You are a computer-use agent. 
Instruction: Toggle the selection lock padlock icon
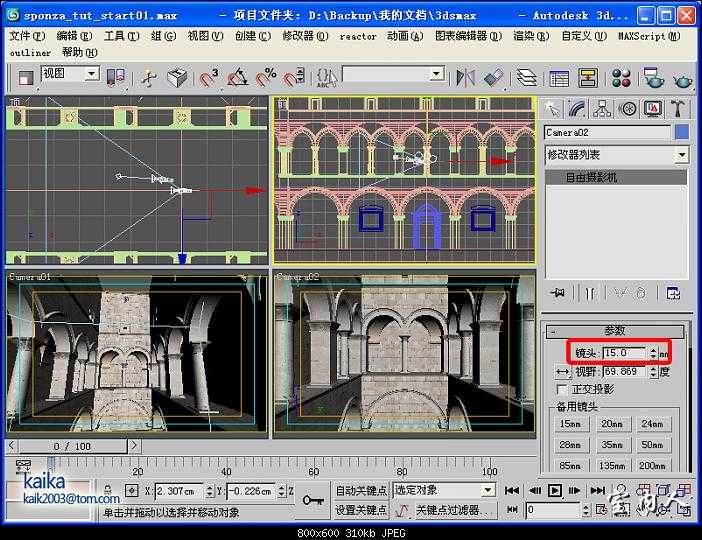107,491
